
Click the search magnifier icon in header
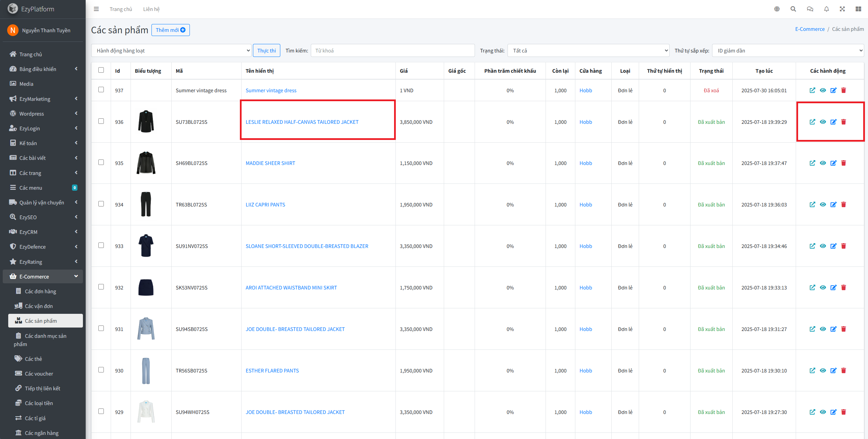click(x=793, y=9)
